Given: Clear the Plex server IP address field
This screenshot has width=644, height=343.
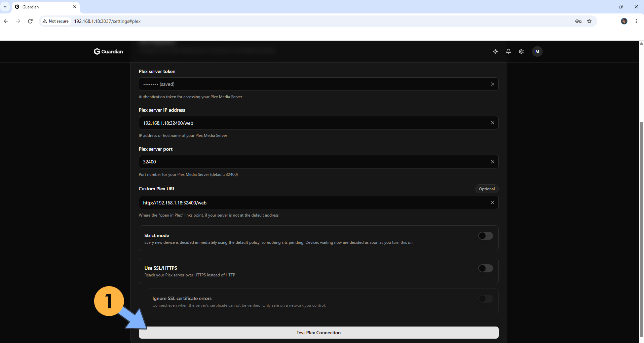Looking at the screenshot, I should pos(493,123).
